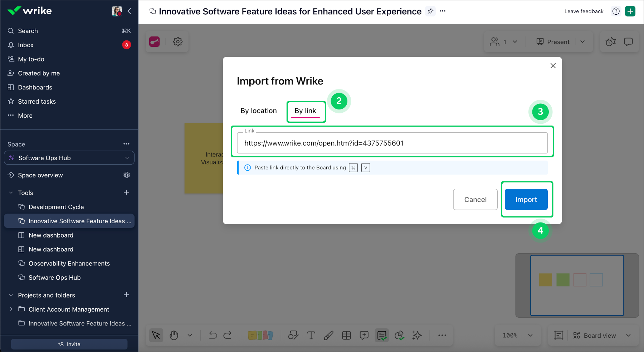Click the help question mark icon
Viewport: 644px width, 352px height.
pyautogui.click(x=616, y=11)
